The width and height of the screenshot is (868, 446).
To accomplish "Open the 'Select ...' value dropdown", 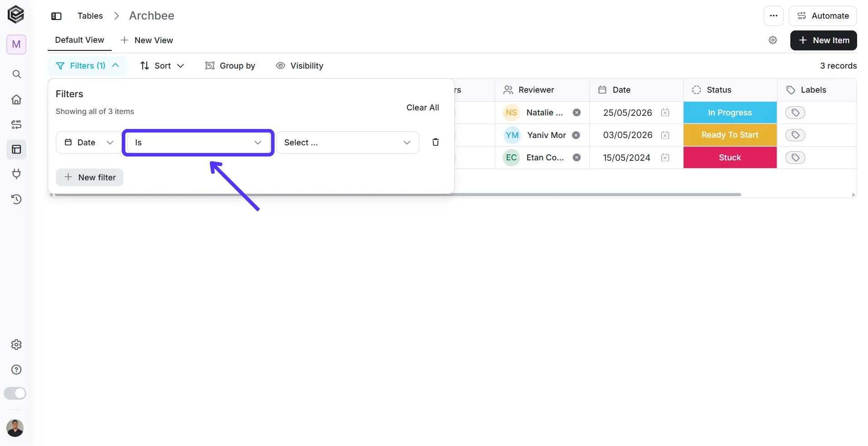I will click(347, 143).
